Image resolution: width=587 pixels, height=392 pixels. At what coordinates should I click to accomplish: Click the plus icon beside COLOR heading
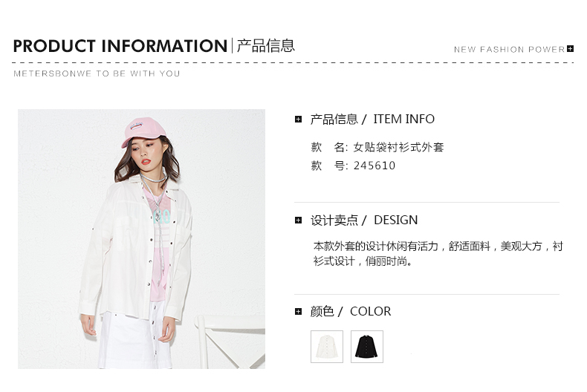(x=298, y=311)
